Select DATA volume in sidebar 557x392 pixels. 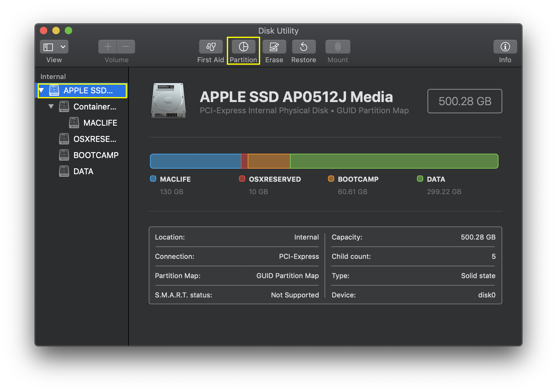83,171
